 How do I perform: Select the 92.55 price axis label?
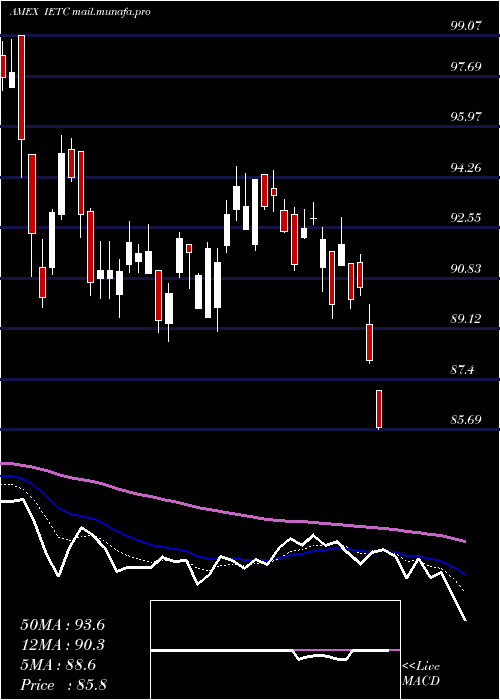pos(466,218)
